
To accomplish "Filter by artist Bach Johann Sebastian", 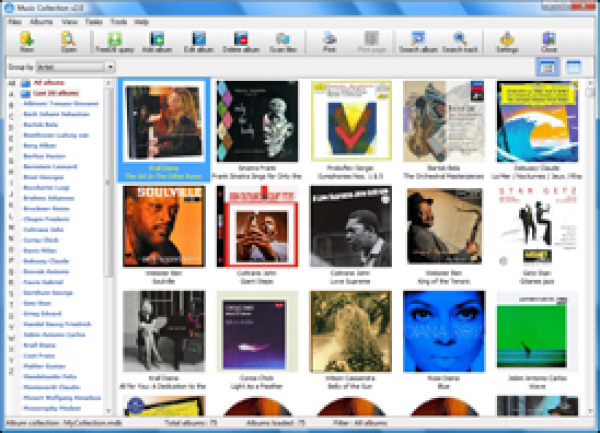I will (x=56, y=114).
